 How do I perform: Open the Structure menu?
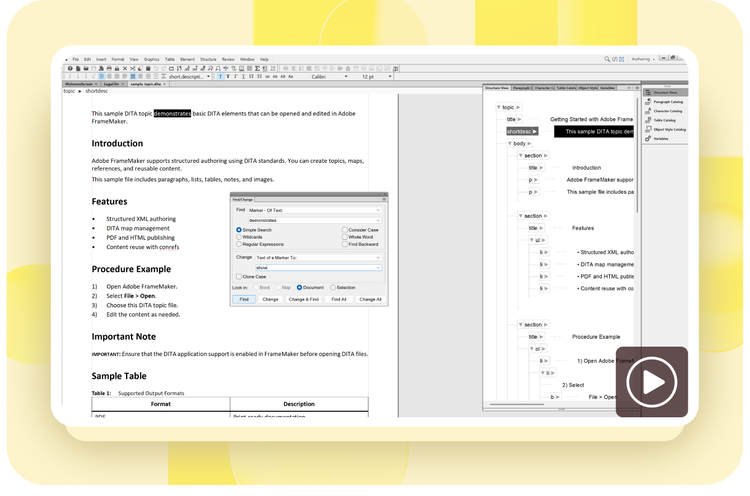[x=208, y=59]
